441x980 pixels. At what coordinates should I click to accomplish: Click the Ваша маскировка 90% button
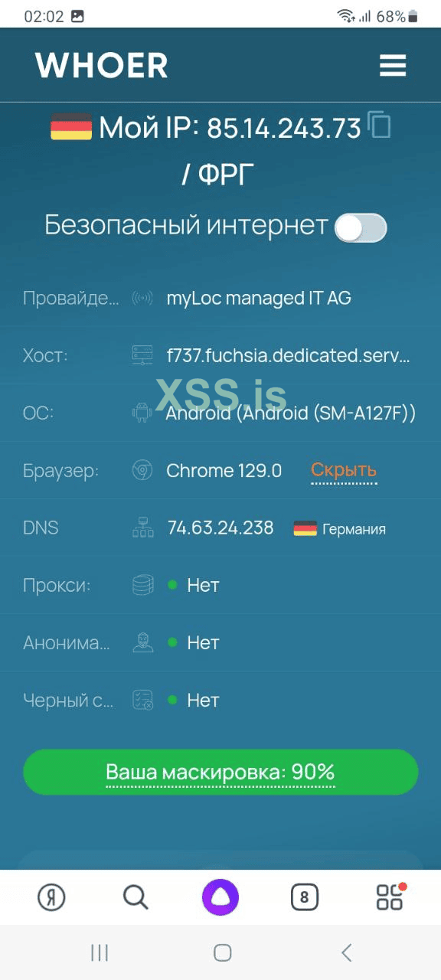(x=220, y=772)
